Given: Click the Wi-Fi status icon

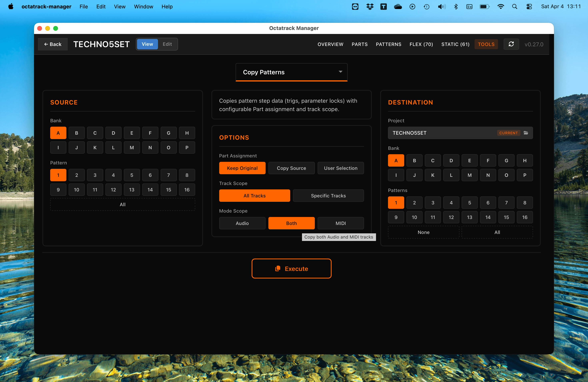Looking at the screenshot, I should (x=501, y=7).
